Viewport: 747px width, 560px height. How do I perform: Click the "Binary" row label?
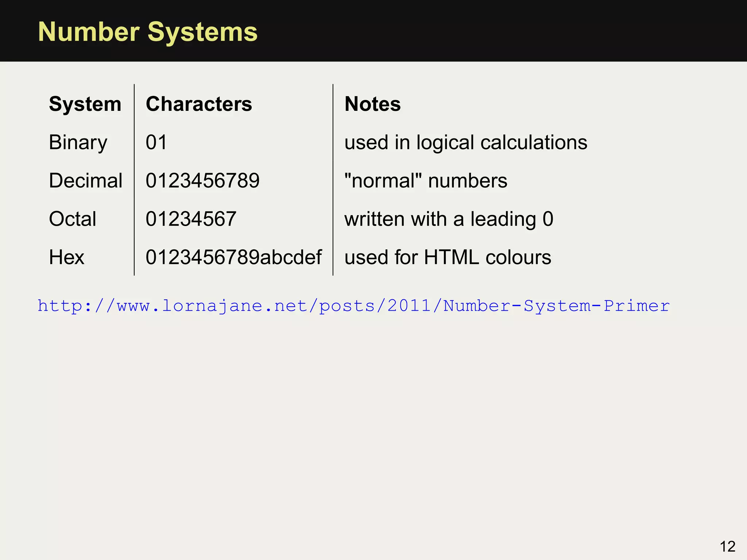click(x=78, y=142)
